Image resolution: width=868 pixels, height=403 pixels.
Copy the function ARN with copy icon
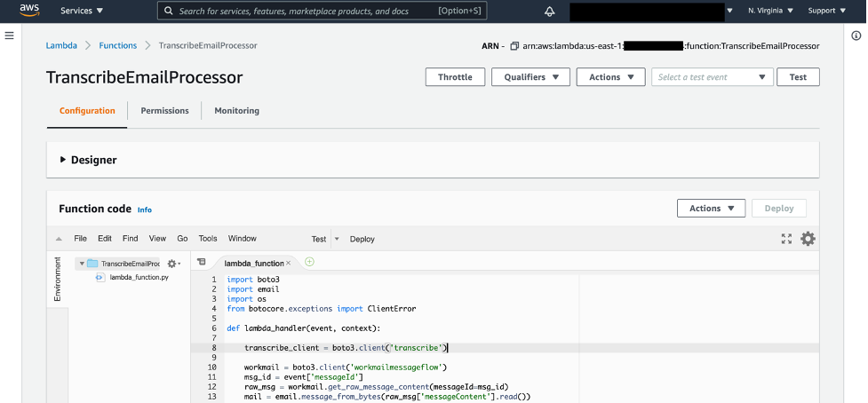[514, 45]
